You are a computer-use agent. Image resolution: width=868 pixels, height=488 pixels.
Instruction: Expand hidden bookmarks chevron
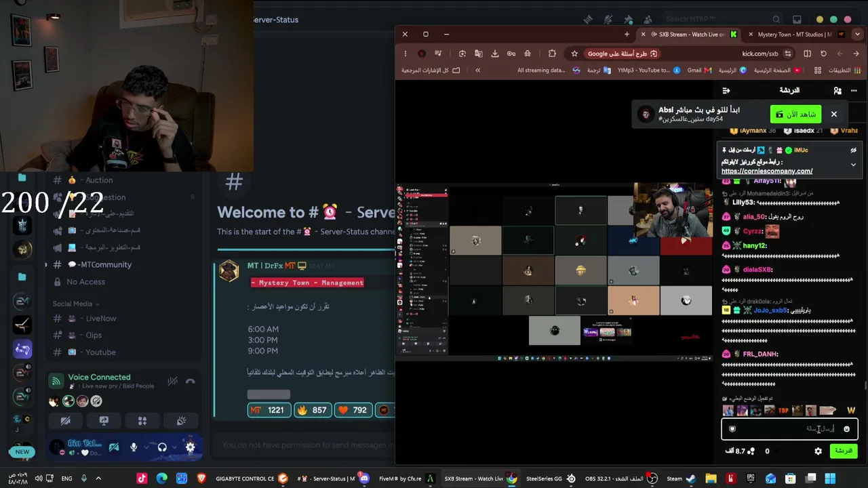[477, 70]
